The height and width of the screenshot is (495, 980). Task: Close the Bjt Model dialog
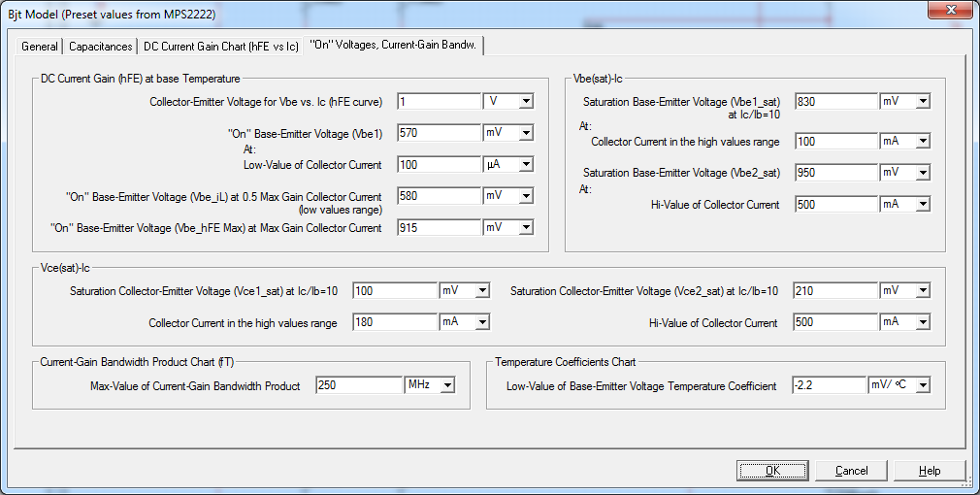pos(950,10)
